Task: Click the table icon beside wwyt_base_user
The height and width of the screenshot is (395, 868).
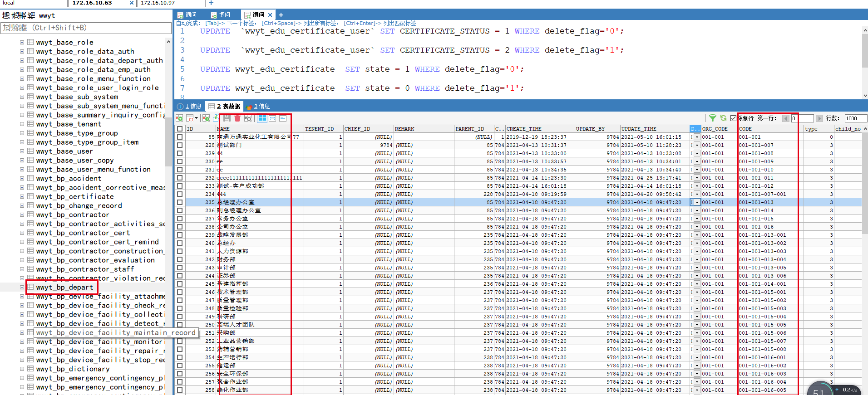Action: click(x=30, y=151)
